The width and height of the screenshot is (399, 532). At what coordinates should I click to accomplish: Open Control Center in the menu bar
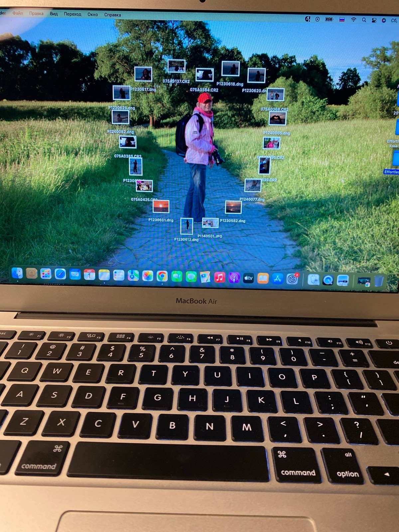[x=374, y=20]
